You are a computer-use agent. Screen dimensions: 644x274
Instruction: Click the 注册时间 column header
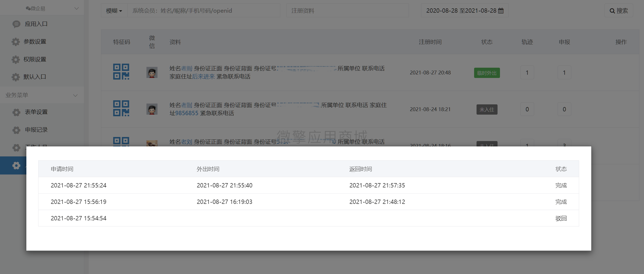430,42
